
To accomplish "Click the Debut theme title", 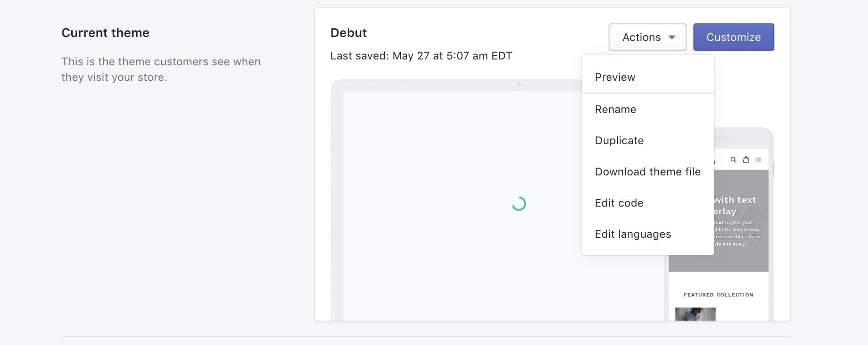I will coord(349,33).
